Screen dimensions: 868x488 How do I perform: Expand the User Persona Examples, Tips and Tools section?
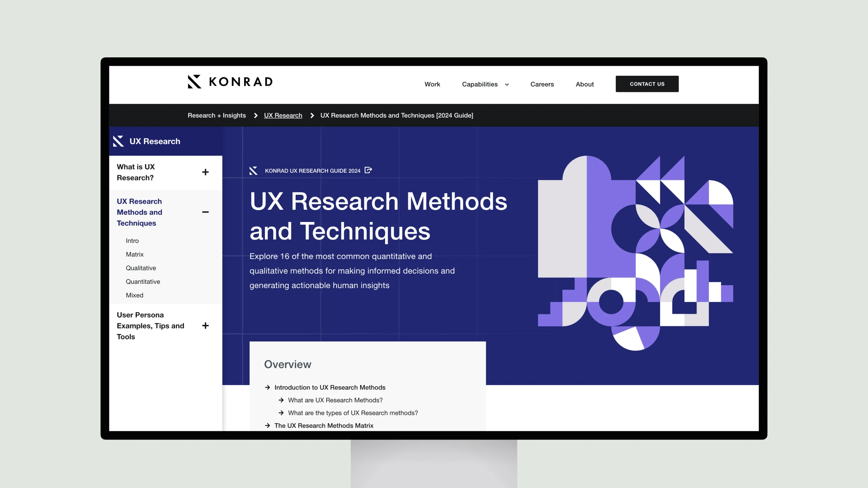coord(205,325)
